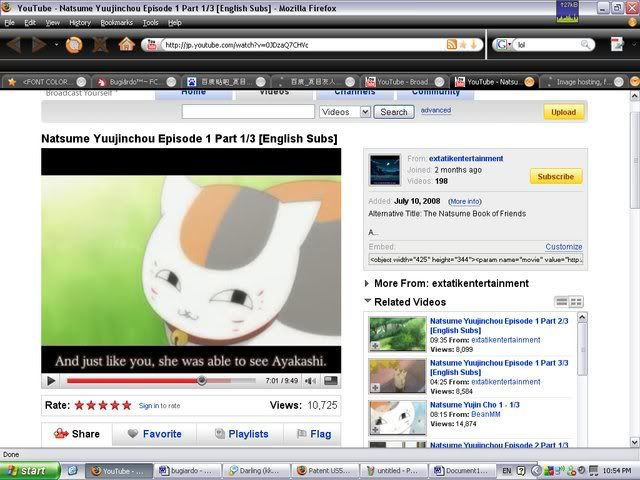Image resolution: width=640 pixels, height=480 pixels.
Task: Open the Patent US taskbar item
Action: (325, 471)
